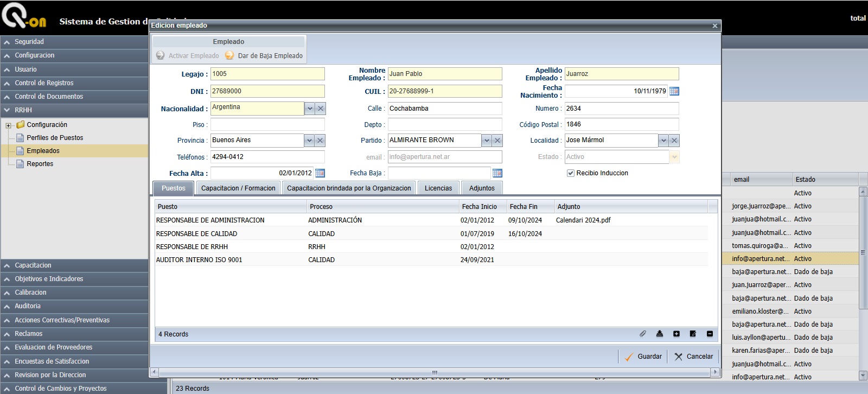Open the Provincia dropdown arrow

tap(309, 141)
